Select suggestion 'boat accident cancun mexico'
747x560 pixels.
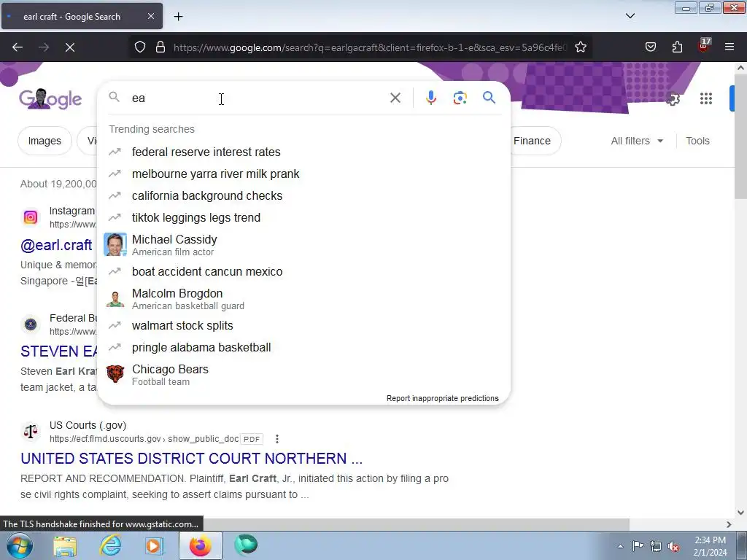pyautogui.click(x=303, y=271)
